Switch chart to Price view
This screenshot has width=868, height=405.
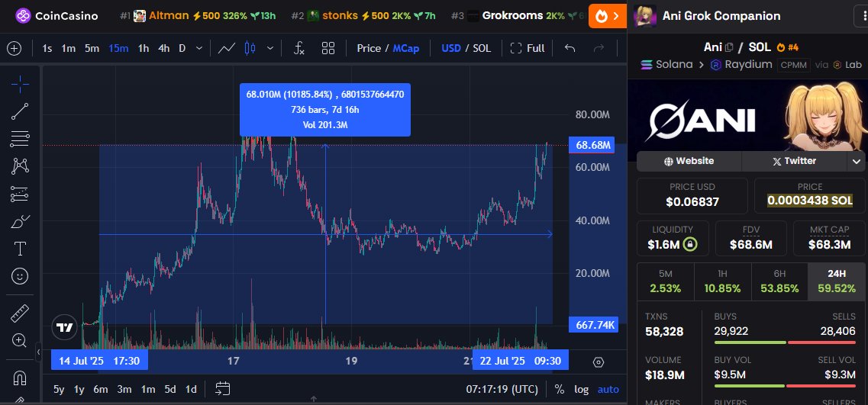pyautogui.click(x=369, y=48)
